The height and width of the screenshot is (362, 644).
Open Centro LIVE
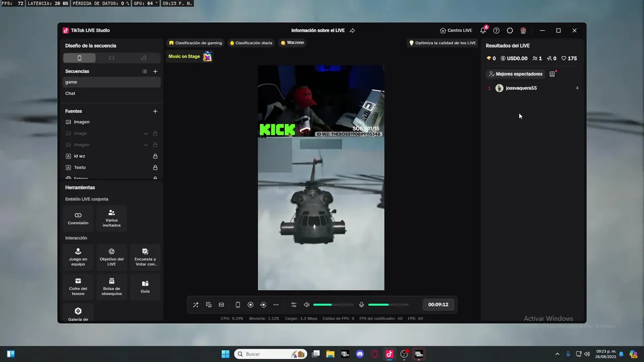tap(456, 31)
